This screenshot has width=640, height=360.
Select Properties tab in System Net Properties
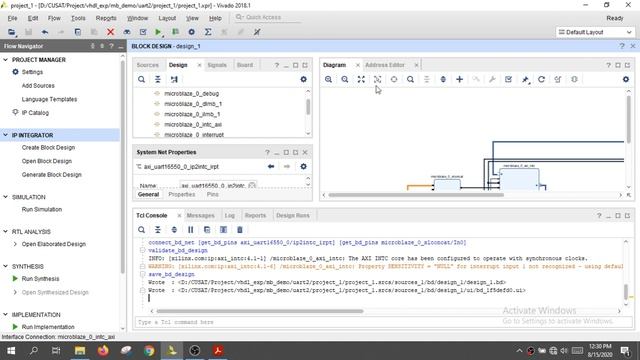point(182,195)
